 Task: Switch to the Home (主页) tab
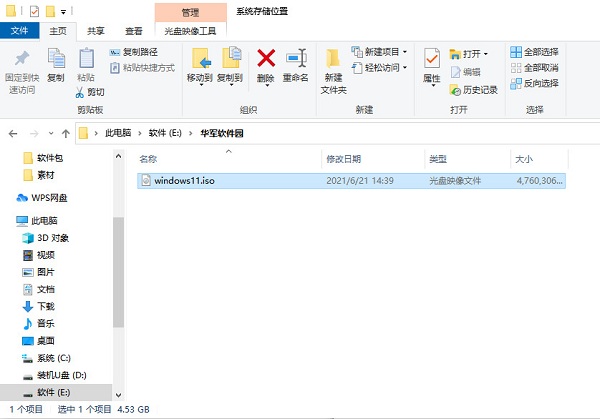[58, 31]
